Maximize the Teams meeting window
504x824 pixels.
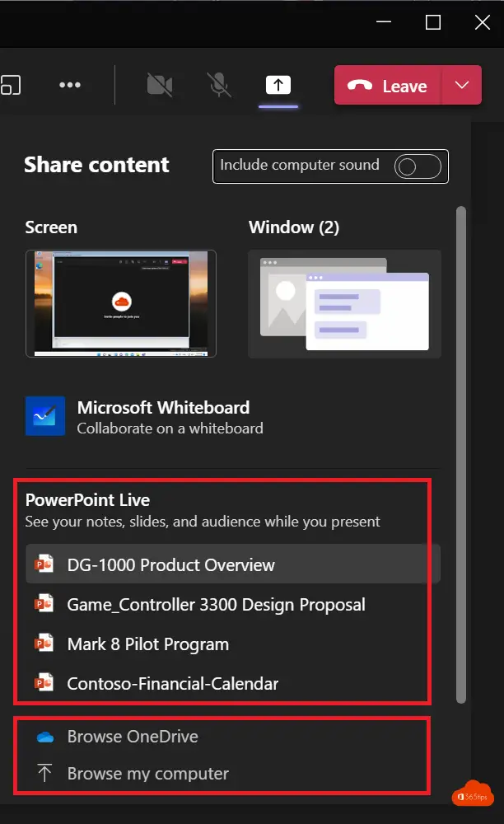point(433,22)
